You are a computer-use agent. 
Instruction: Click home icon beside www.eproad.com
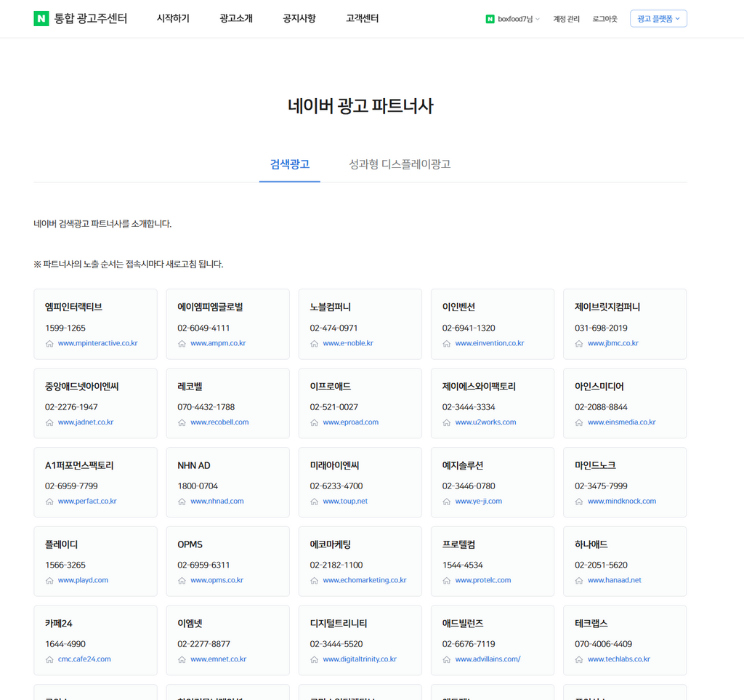[314, 422]
